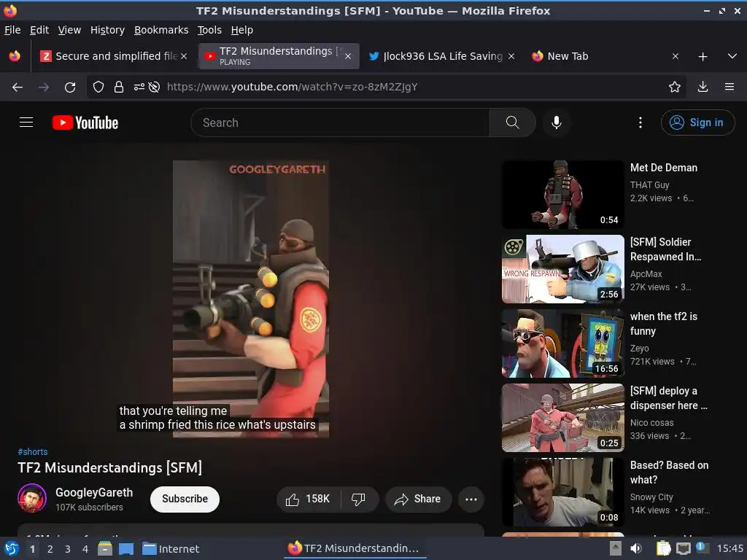747x560 pixels.
Task: Show site security padlock info
Action: point(119,87)
